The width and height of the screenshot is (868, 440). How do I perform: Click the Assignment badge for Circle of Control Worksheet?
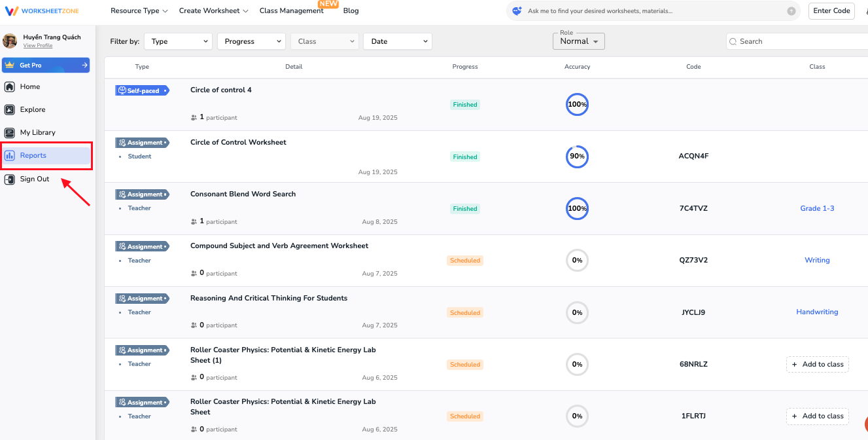click(x=142, y=142)
